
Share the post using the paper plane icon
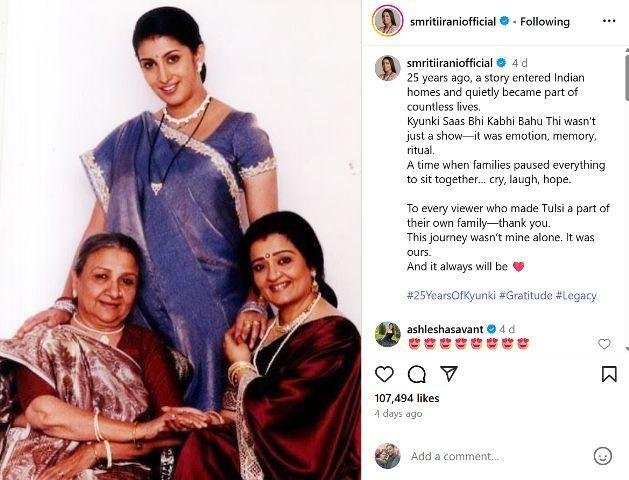[449, 373]
